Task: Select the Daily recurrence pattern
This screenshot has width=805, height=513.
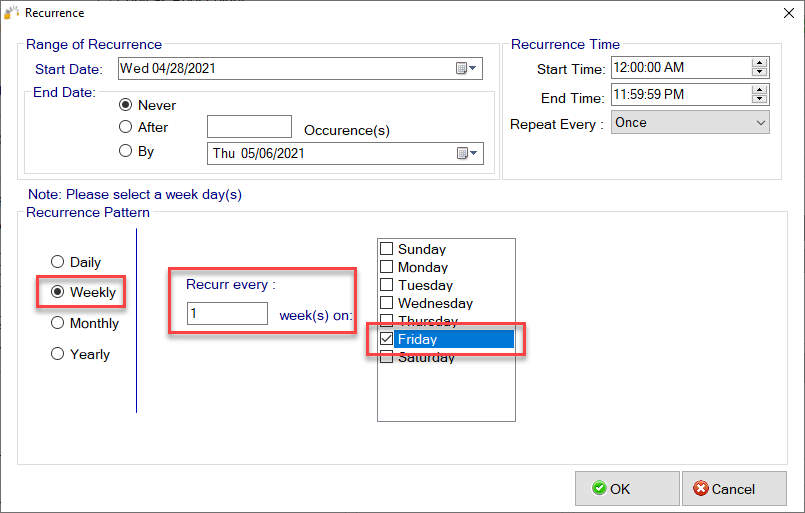Action: [57, 262]
